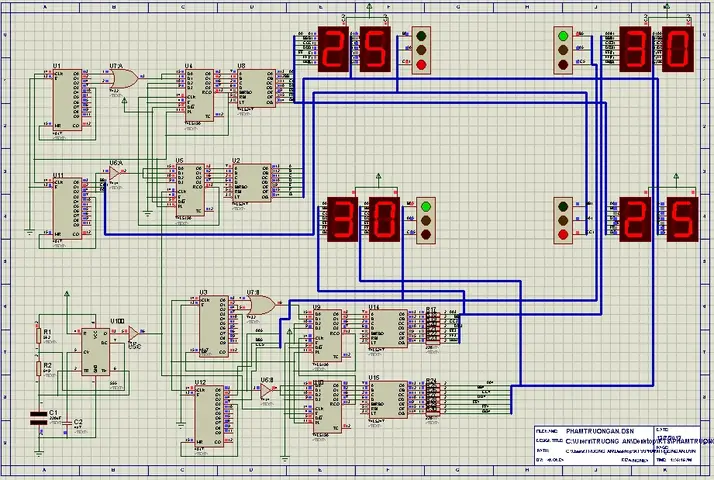Click resistor R1 symbol

point(39,336)
